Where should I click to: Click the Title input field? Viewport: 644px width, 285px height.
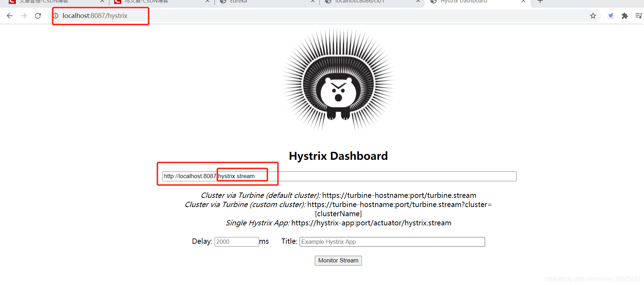tap(392, 242)
